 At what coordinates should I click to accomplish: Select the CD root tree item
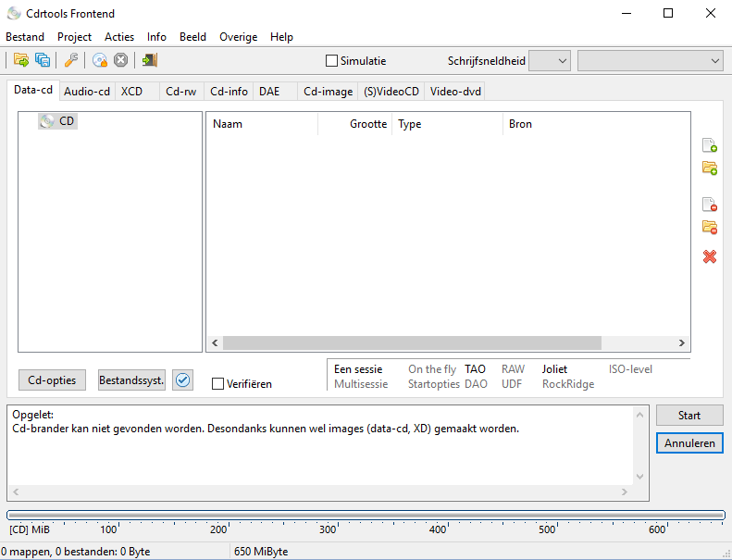click(x=67, y=121)
